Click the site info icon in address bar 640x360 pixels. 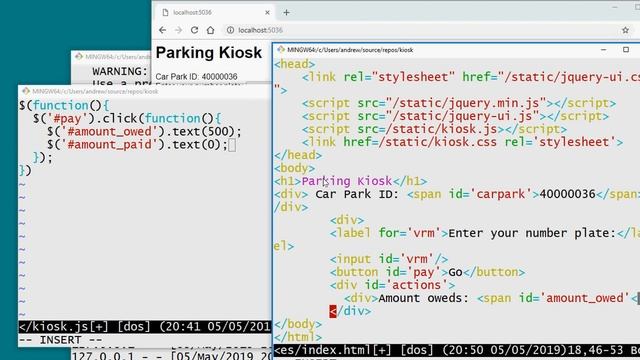click(230, 30)
